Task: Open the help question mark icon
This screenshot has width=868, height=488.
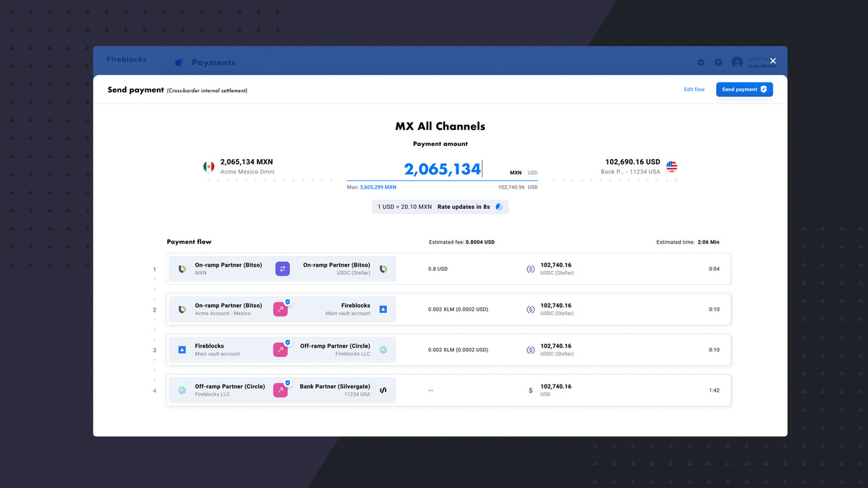Action: (x=718, y=62)
